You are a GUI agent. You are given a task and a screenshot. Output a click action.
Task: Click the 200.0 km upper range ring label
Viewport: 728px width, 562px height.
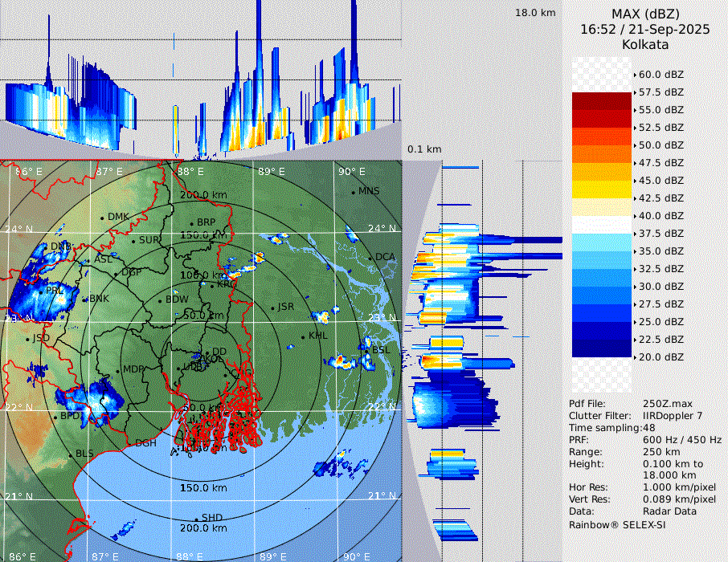click(x=202, y=195)
